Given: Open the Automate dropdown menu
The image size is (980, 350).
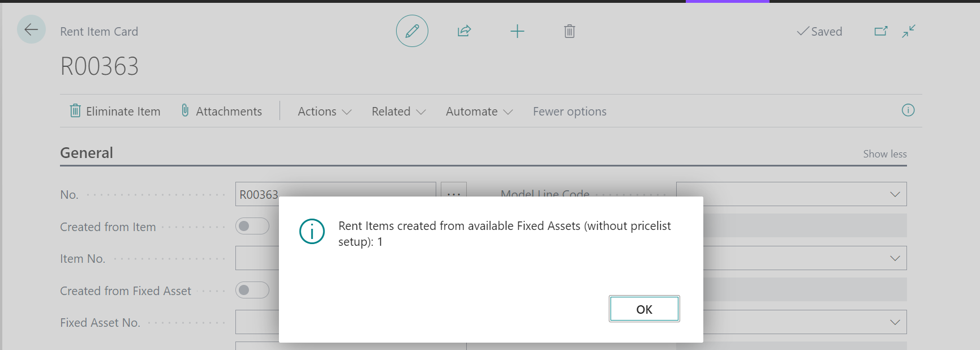Looking at the screenshot, I should pyautogui.click(x=479, y=112).
